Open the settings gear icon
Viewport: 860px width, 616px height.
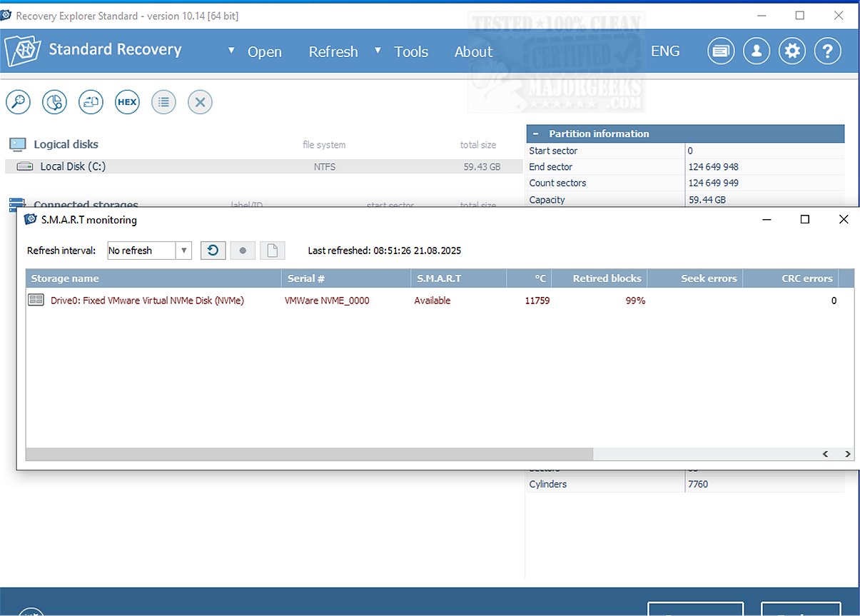(x=792, y=51)
